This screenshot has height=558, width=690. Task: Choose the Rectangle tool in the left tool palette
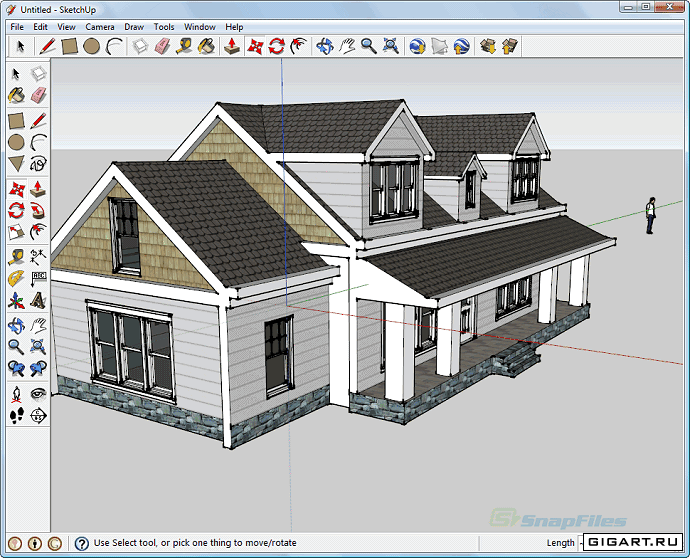pyautogui.click(x=16, y=121)
